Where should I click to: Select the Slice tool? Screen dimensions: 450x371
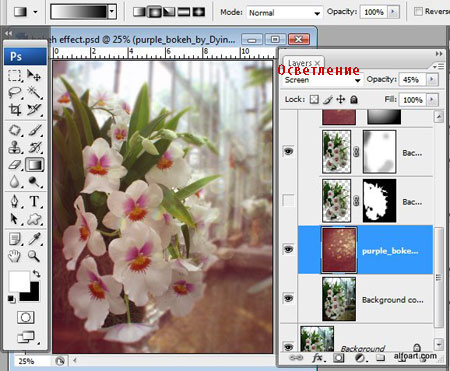tap(34, 109)
